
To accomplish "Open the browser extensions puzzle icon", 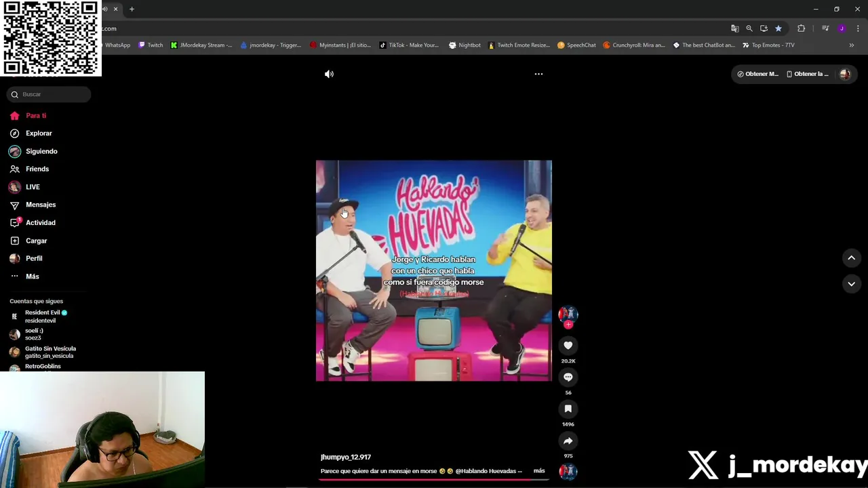I will [x=802, y=28].
